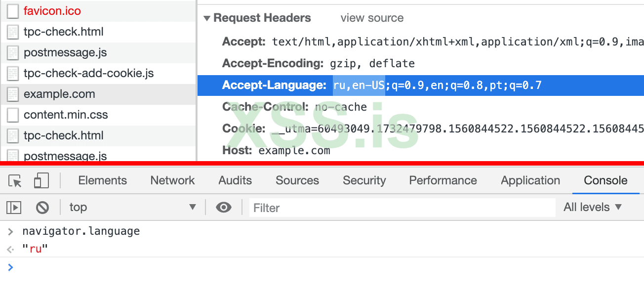This screenshot has height=300, width=644.
Task: Select the favicon.ico file icon
Action: click(x=13, y=11)
